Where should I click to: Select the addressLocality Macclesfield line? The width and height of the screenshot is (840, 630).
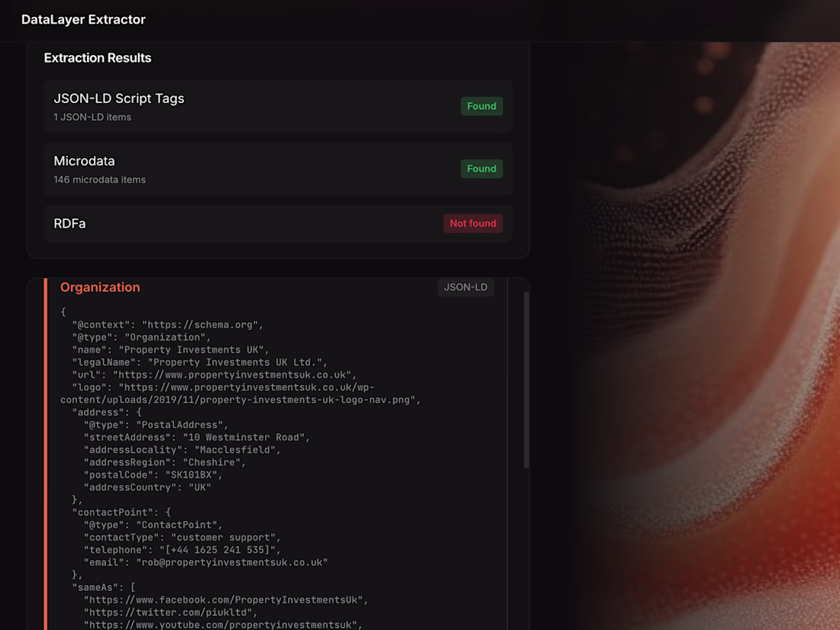point(183,450)
